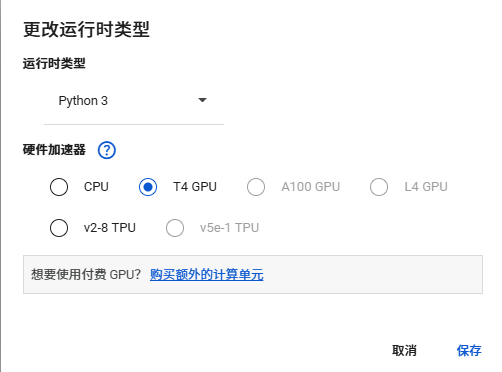Image resolution: width=502 pixels, height=372 pixels.
Task: Click the L4 GPU text label
Action: click(x=426, y=187)
